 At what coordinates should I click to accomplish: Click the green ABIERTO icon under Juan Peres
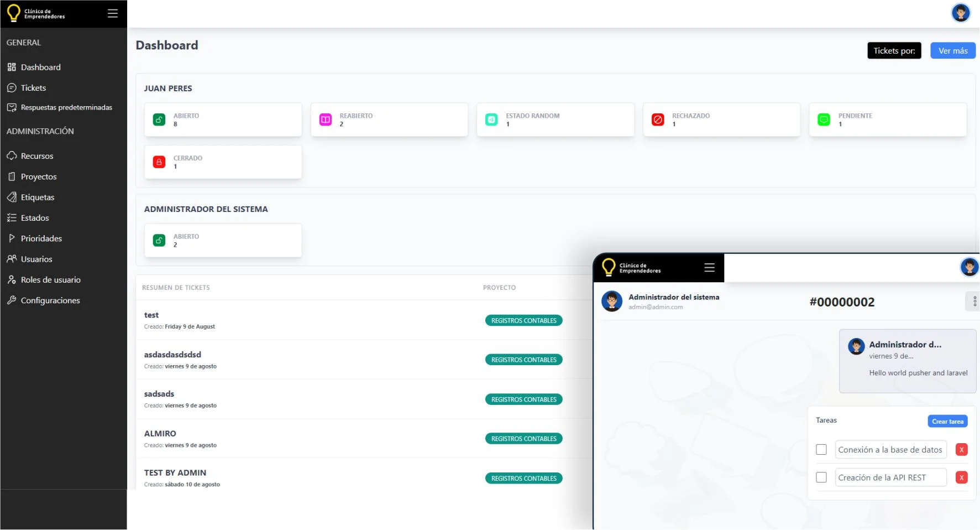click(159, 119)
